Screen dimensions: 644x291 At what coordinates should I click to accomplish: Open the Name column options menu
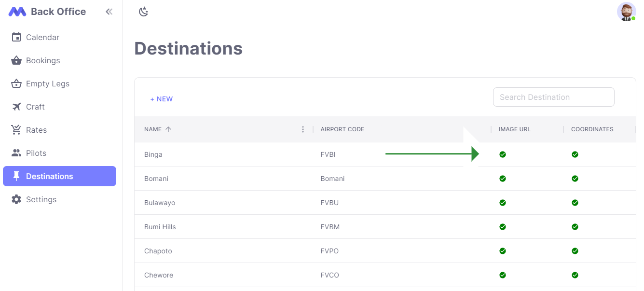(x=303, y=129)
